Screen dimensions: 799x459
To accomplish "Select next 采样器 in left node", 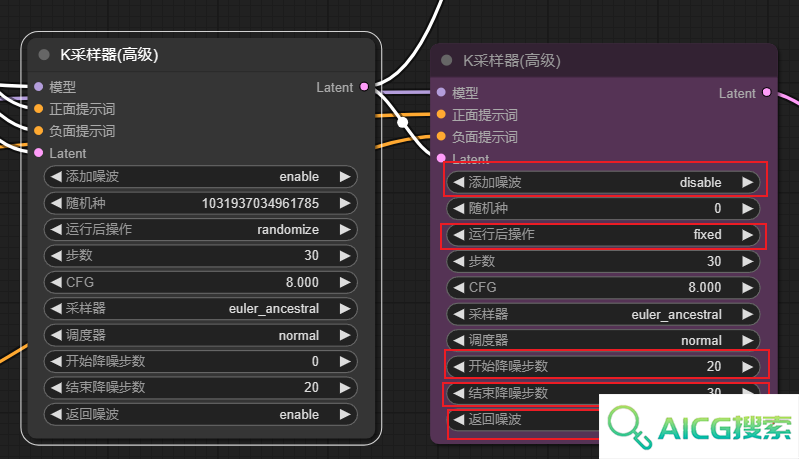I will 345,309.
